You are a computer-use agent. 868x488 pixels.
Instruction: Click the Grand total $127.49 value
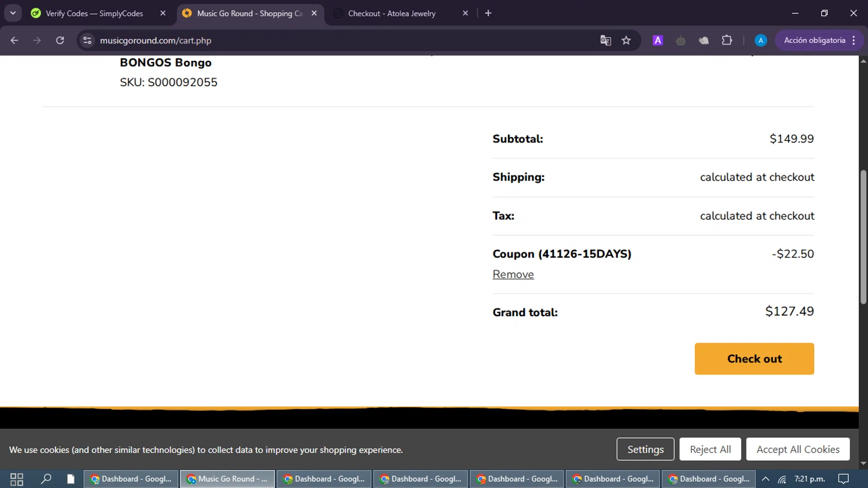tap(789, 311)
